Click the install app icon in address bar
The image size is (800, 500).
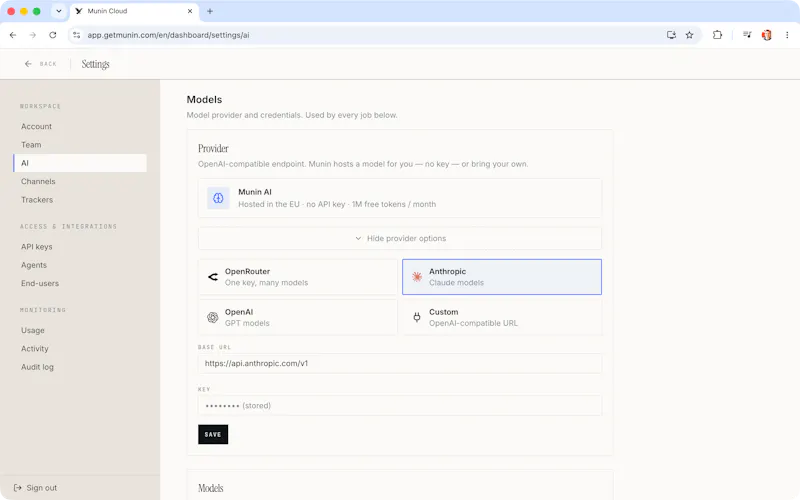tap(671, 35)
